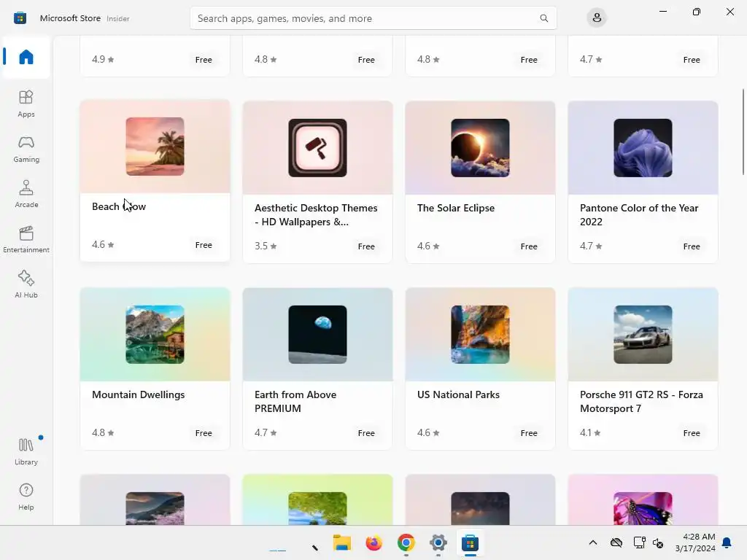
Task: Open the Library section
Action: click(x=26, y=451)
